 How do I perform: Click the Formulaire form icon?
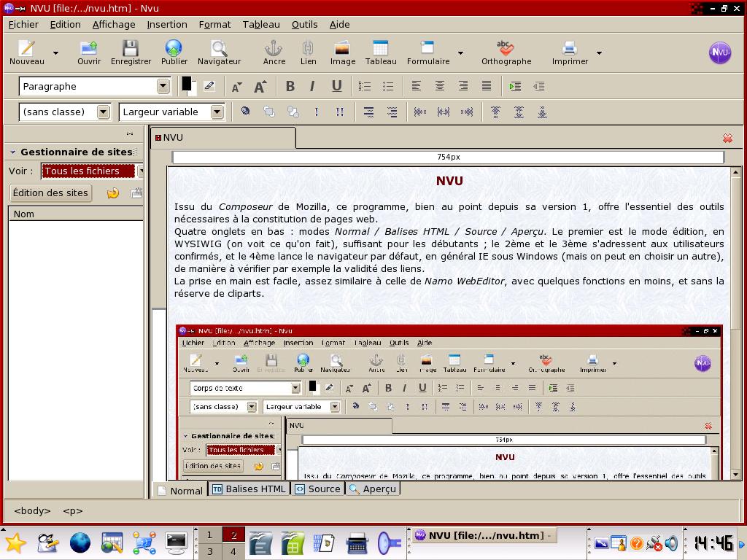pyautogui.click(x=427, y=52)
